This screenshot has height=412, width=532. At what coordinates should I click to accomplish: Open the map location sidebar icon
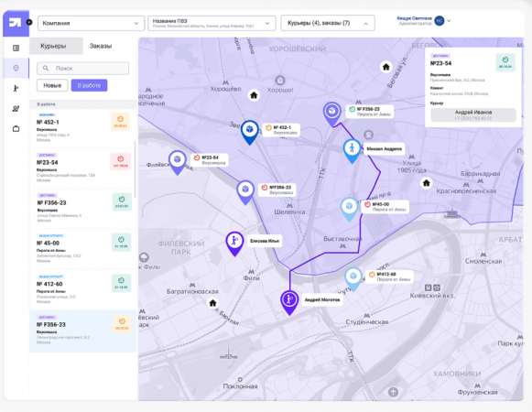coord(16,69)
